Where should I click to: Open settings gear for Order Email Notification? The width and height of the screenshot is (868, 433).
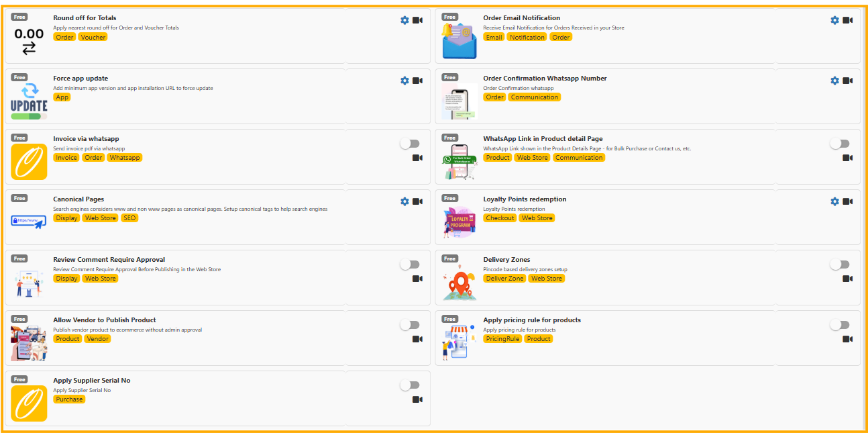coord(834,20)
